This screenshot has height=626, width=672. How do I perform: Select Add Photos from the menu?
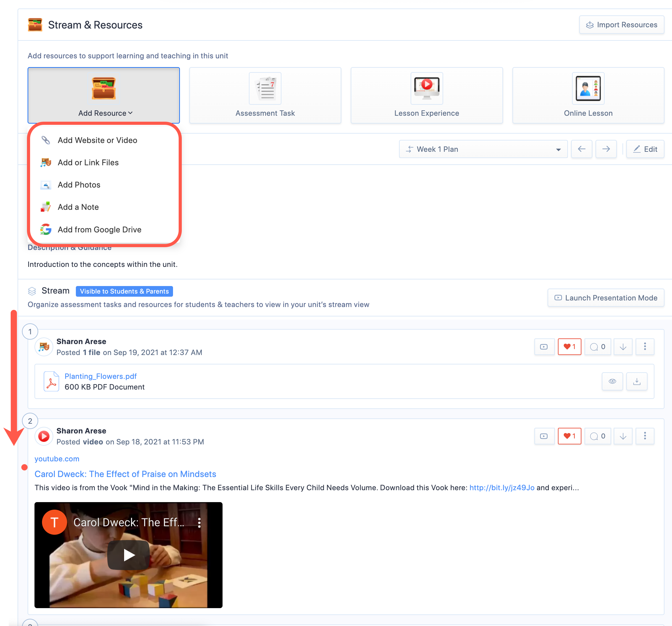tap(79, 185)
